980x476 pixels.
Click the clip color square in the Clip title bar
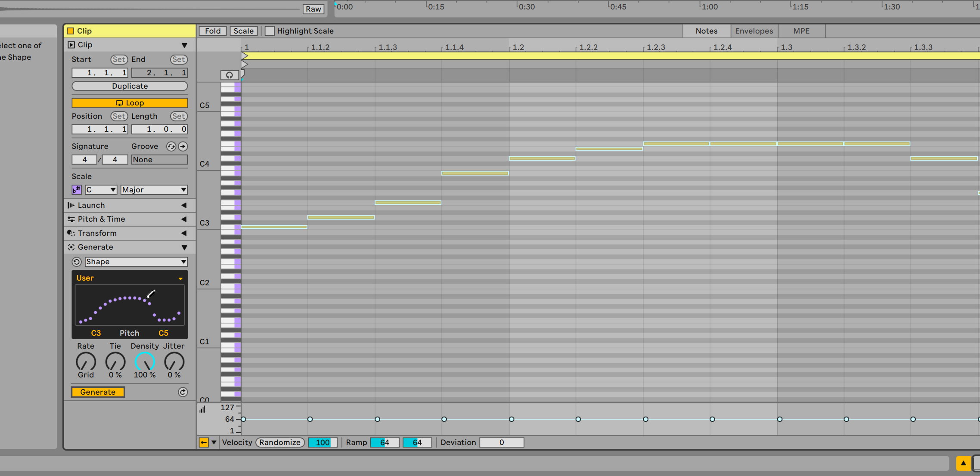click(x=71, y=31)
